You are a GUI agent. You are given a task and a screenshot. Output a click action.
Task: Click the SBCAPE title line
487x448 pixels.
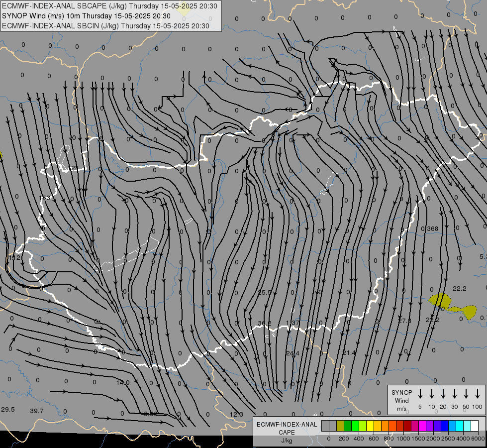[109, 6]
